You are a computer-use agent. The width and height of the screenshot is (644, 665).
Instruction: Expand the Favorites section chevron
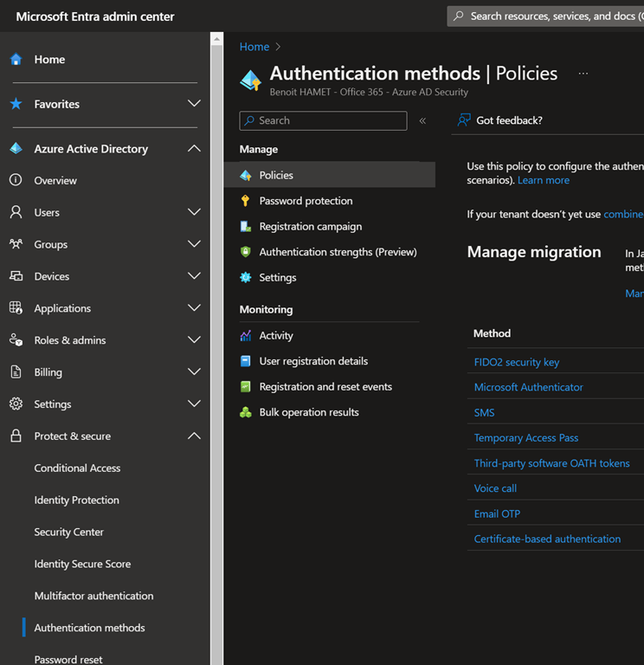pyautogui.click(x=194, y=104)
